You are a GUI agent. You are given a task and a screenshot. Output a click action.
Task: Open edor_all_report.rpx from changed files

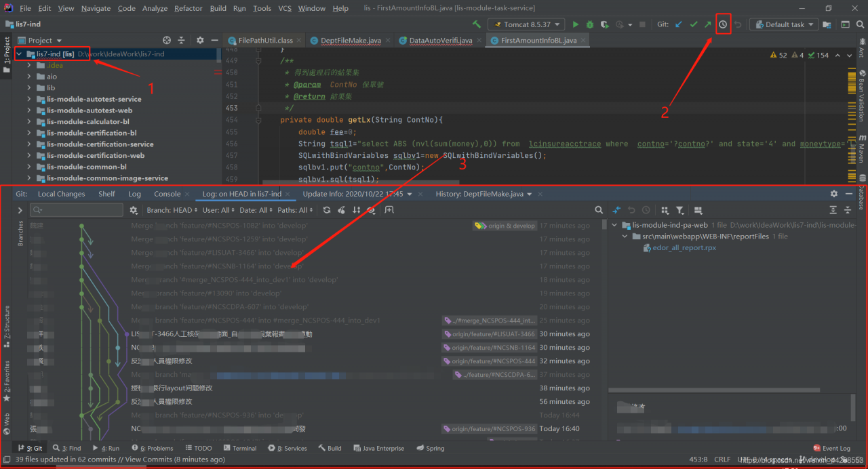[x=684, y=248]
